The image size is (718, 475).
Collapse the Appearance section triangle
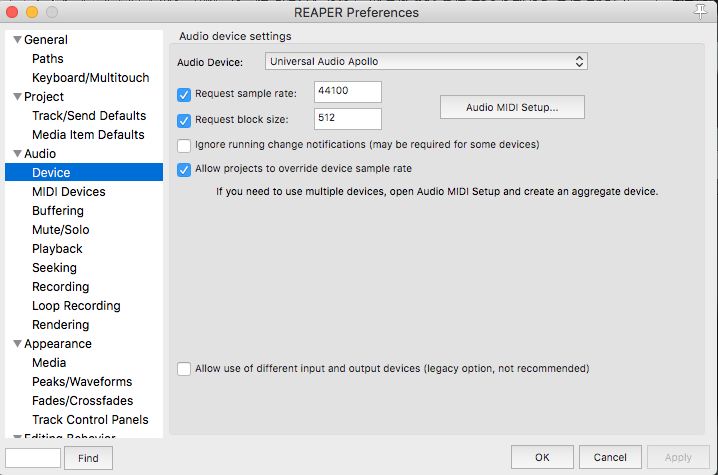click(x=16, y=344)
